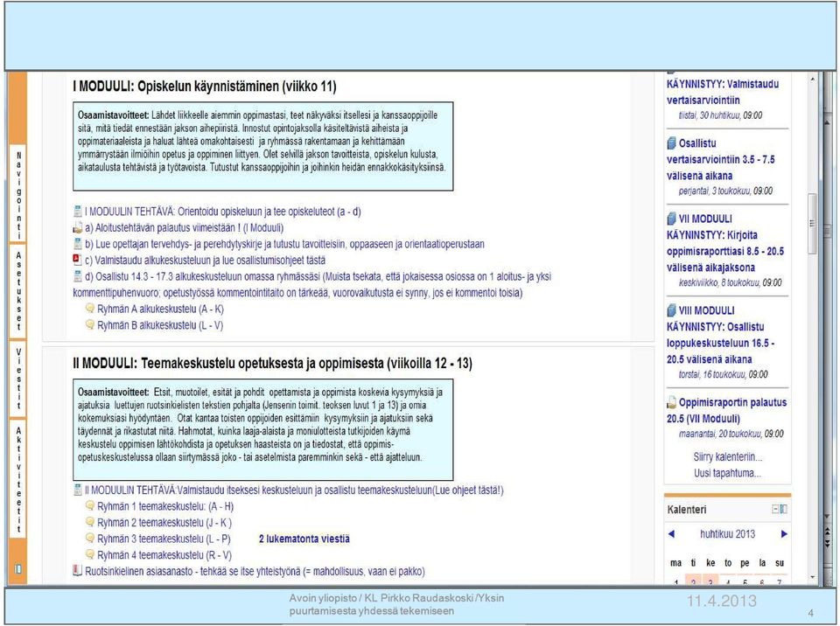Click the page icon beside II MODUULIN TEHTÄVÄ
This screenshot has height=626, width=840.
(78, 490)
